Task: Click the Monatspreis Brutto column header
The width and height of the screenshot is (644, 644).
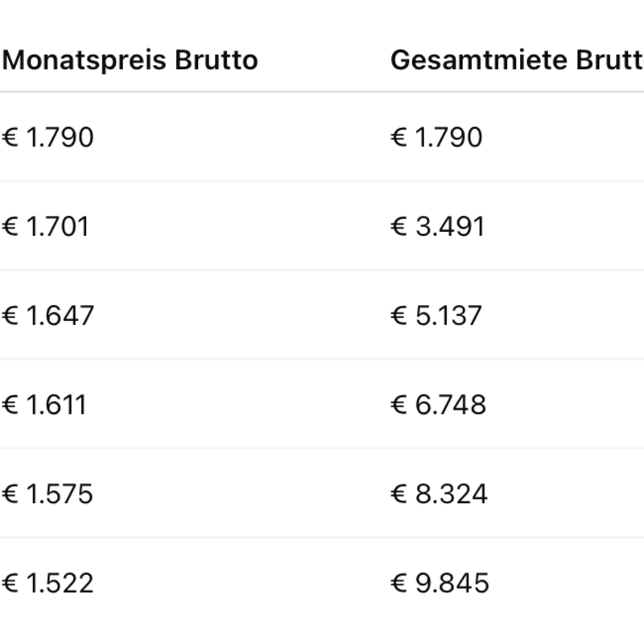Action: coord(130,60)
